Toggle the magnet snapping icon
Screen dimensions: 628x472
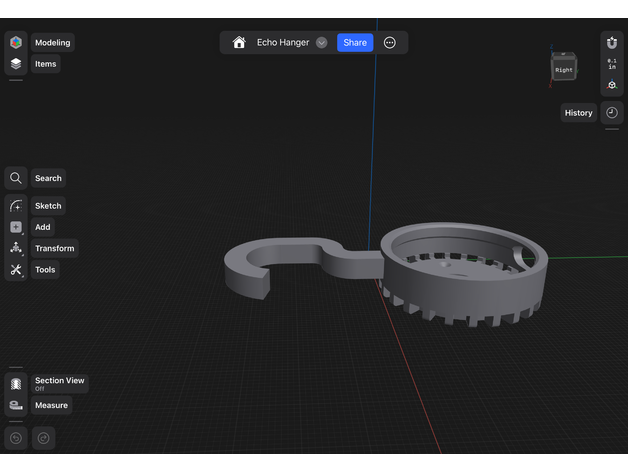612,43
